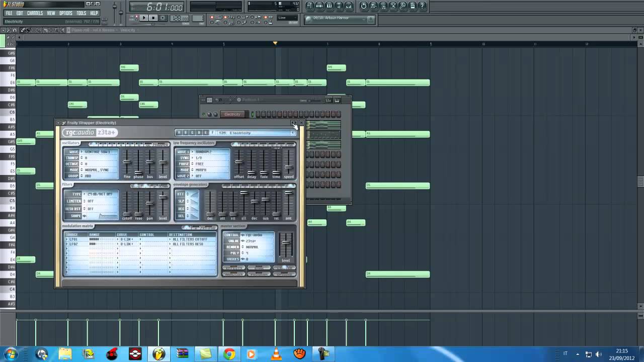Toggle filter RESO BST Off setting

click(x=100, y=209)
